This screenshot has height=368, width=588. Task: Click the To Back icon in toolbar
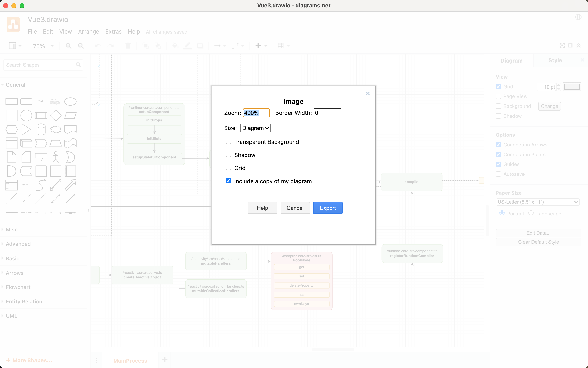[158, 46]
